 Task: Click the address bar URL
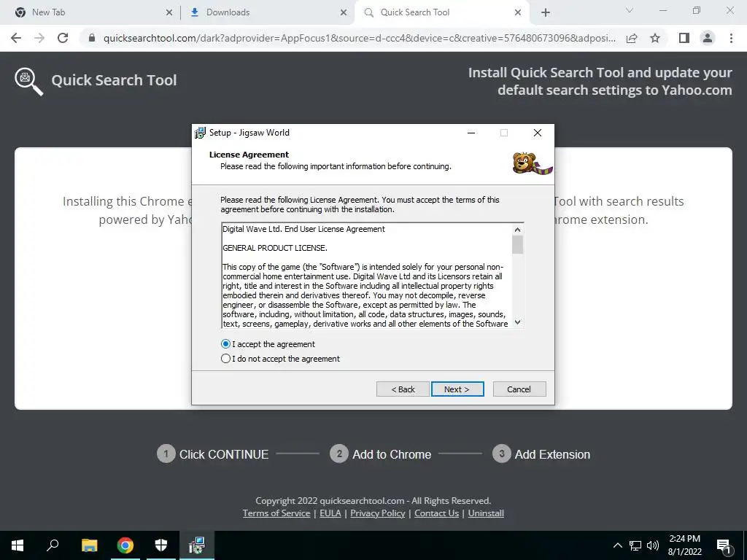[x=359, y=38]
